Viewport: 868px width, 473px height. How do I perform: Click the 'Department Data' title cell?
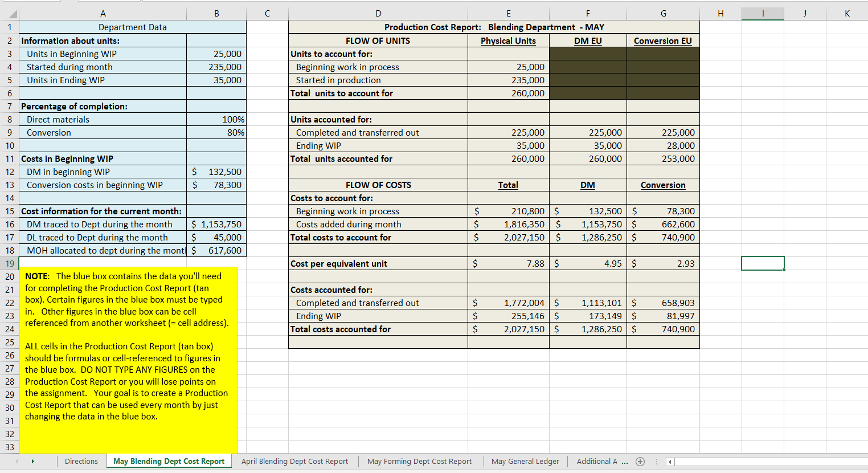coord(132,27)
